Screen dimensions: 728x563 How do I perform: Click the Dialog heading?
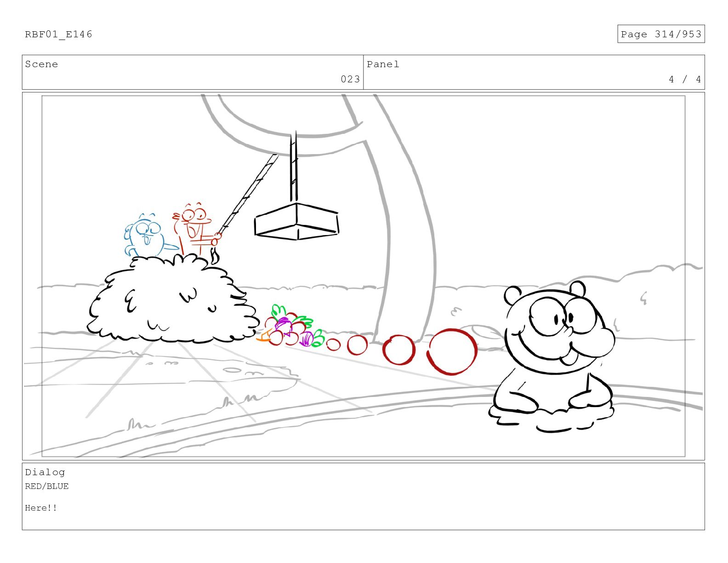pyautogui.click(x=45, y=472)
